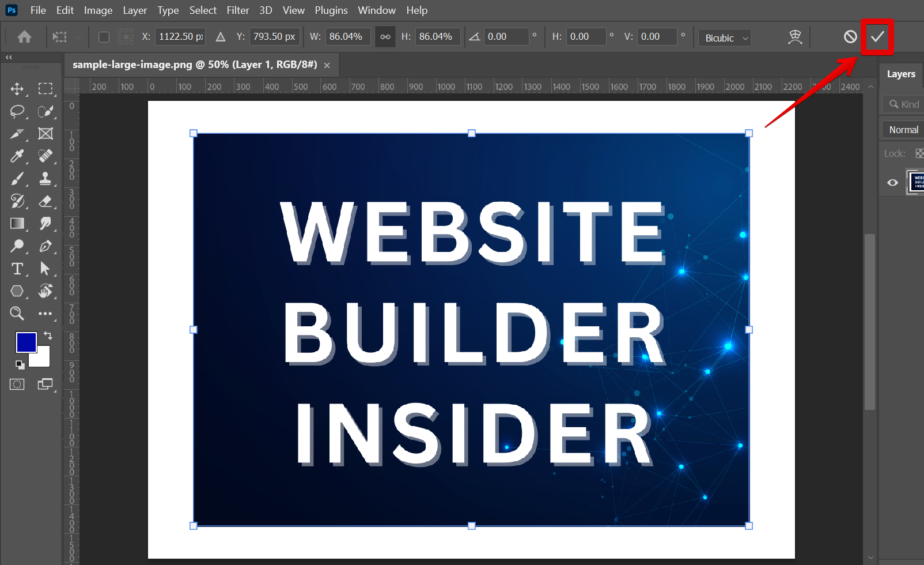
Task: Select the Spot Healing Brush tool
Action: [x=46, y=156]
